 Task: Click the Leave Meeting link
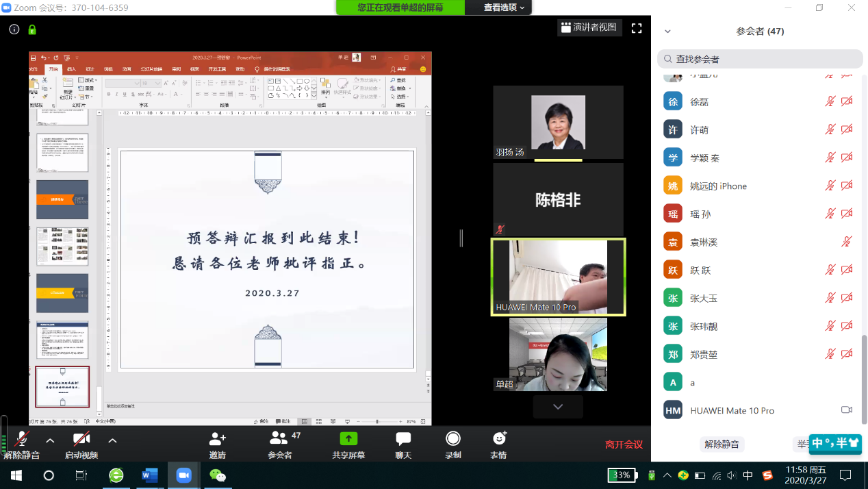(624, 444)
